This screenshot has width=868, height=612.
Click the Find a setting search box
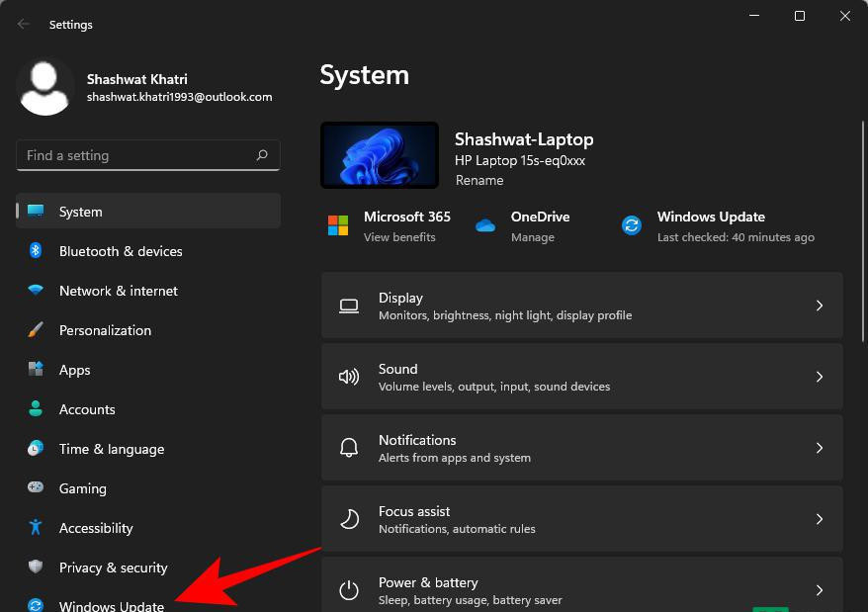138,155
